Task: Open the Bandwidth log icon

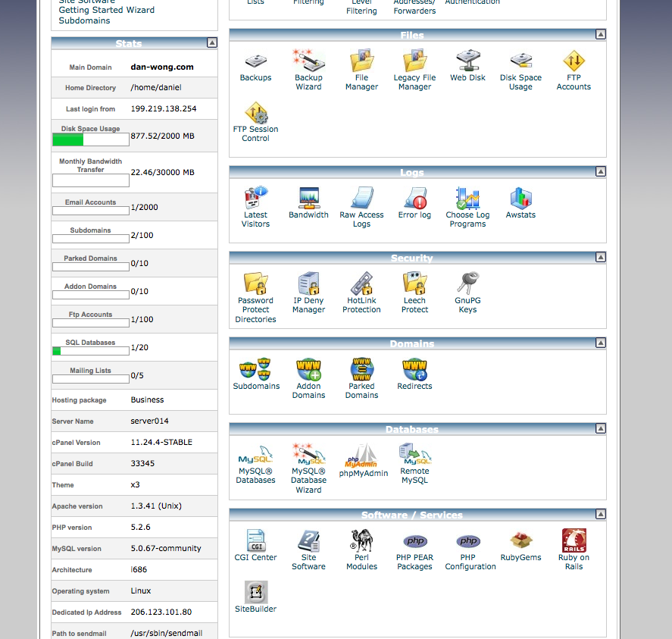Action: [x=308, y=198]
